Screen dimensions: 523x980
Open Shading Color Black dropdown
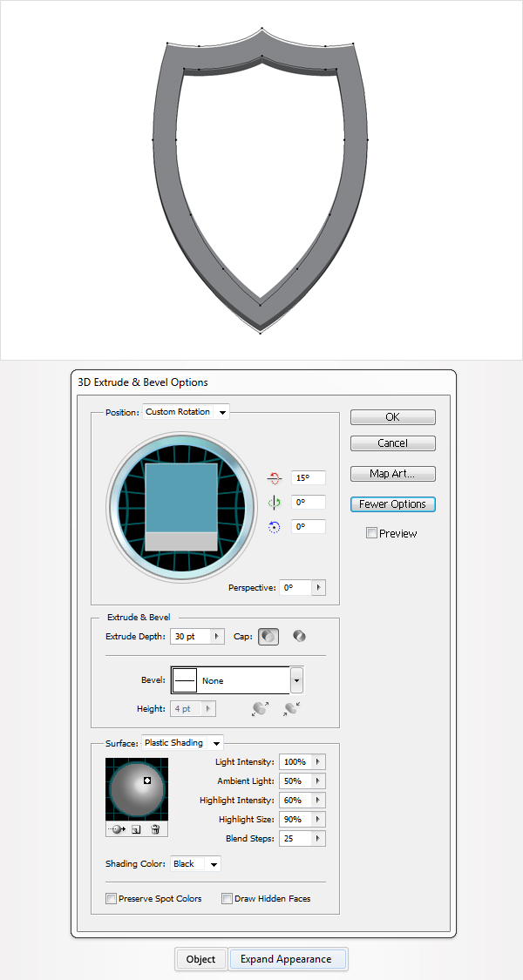195,864
